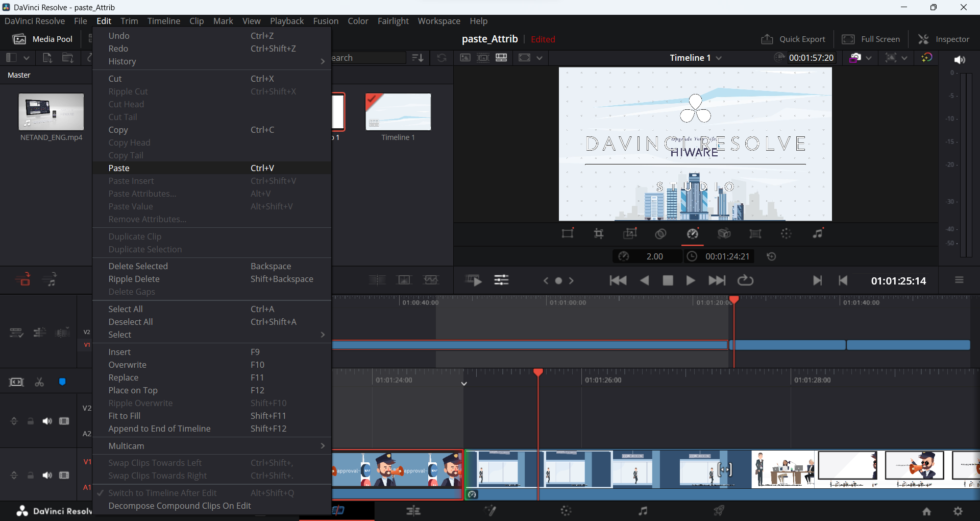Expand the Select submenu
980x521 pixels.
pyautogui.click(x=212, y=335)
